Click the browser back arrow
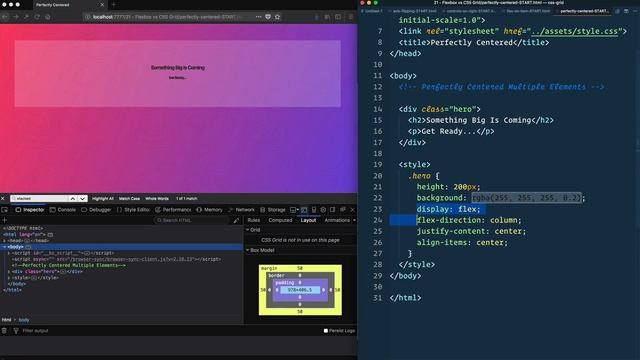This screenshot has height=360, width=640. tap(5, 17)
